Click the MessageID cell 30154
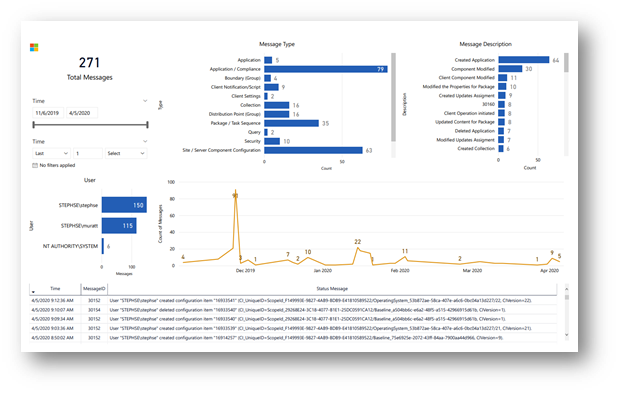 point(94,310)
